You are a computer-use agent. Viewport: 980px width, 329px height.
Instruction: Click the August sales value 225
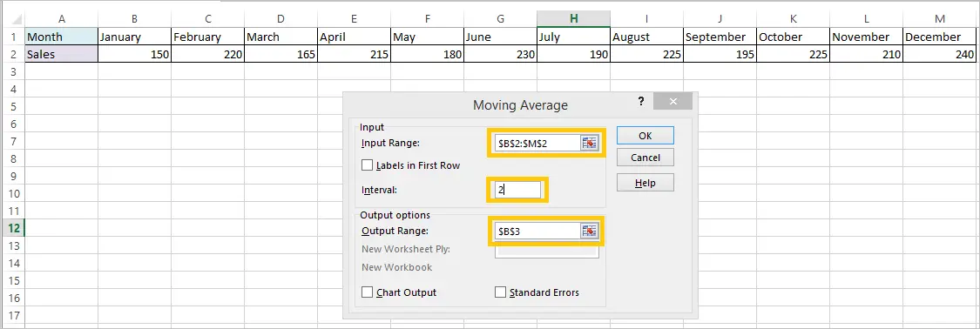point(646,54)
